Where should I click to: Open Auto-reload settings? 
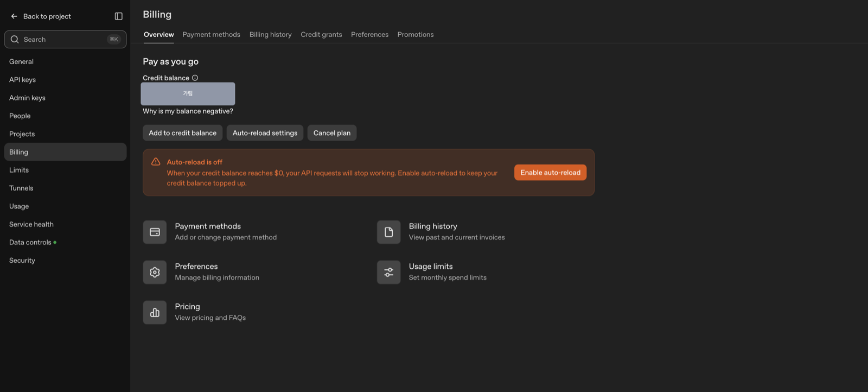[265, 133]
